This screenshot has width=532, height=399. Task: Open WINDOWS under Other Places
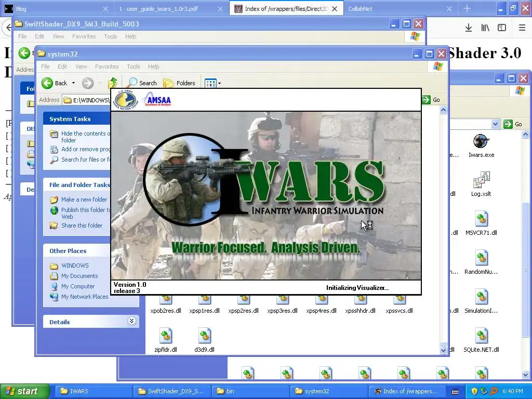pyautogui.click(x=75, y=265)
